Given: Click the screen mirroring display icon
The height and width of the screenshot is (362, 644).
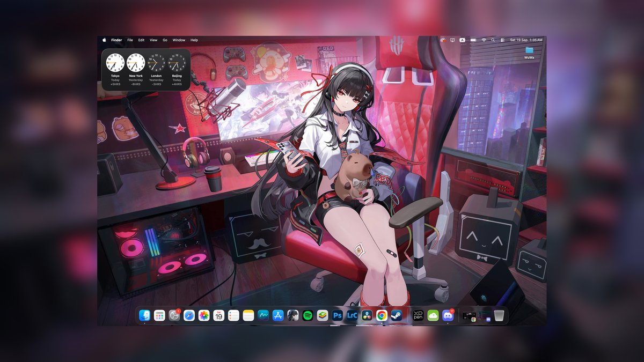Looking at the screenshot, I should 452,40.
